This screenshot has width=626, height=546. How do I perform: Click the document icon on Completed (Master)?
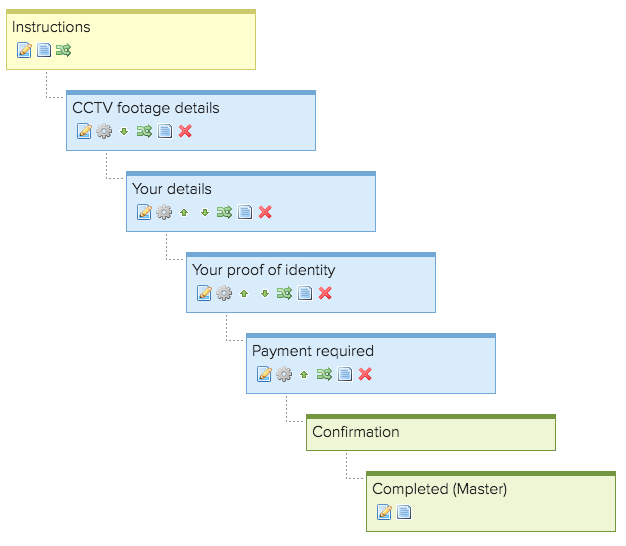tap(403, 512)
